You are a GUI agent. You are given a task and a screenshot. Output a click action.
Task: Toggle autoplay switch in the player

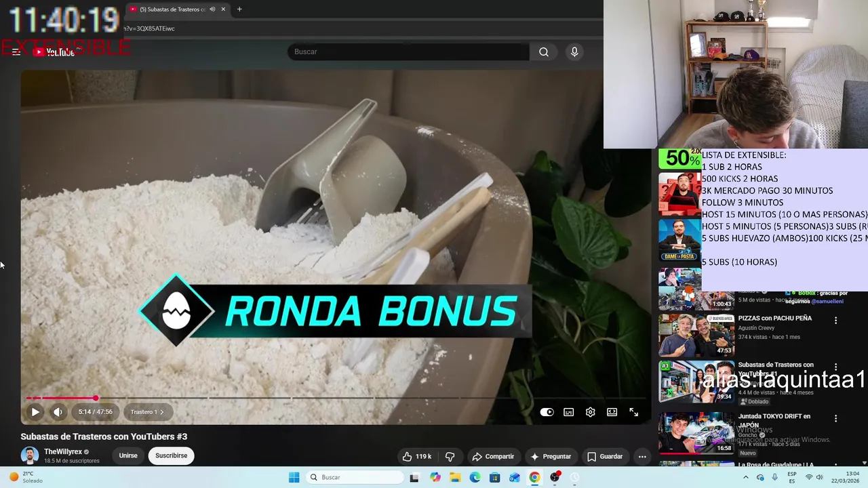547,412
